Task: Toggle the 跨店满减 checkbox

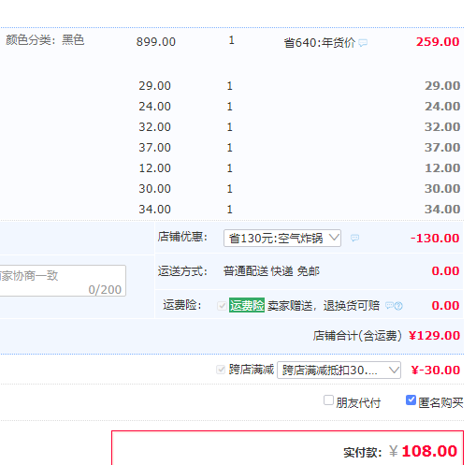Action: click(221, 370)
